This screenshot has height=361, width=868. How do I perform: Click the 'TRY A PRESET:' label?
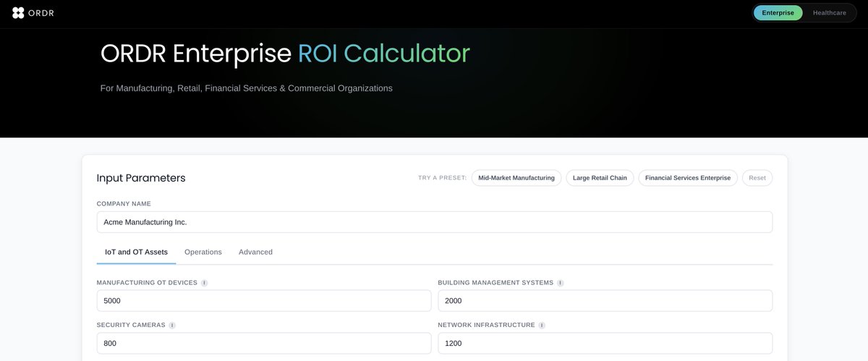click(443, 178)
